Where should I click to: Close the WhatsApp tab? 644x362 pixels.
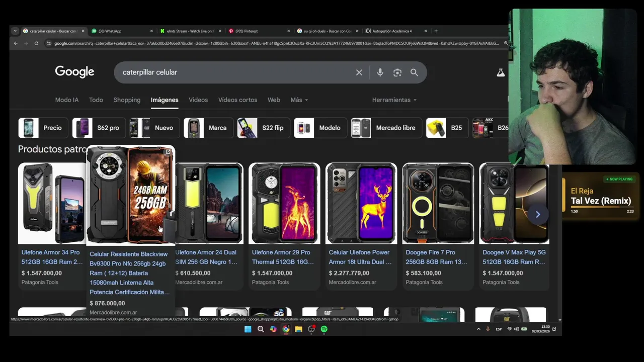point(151,31)
